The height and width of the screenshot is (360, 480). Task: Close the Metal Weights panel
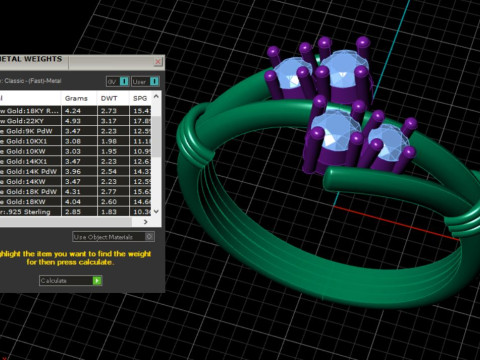click(158, 62)
